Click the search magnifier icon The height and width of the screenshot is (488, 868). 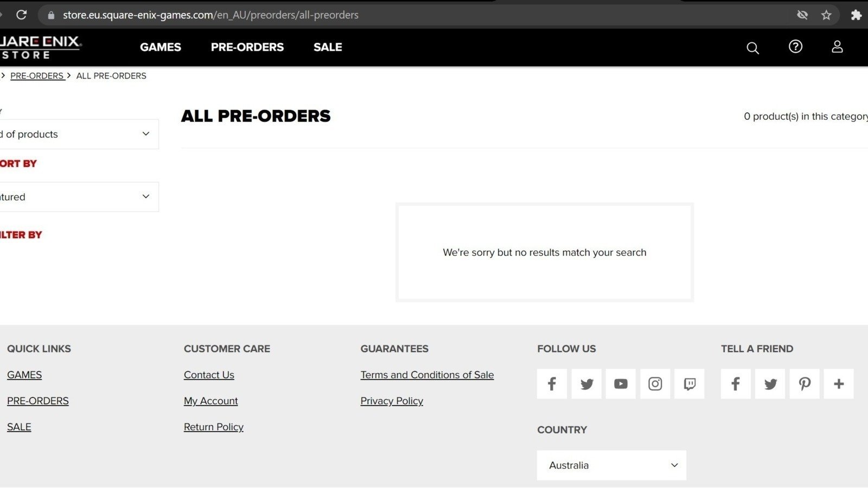coord(752,48)
